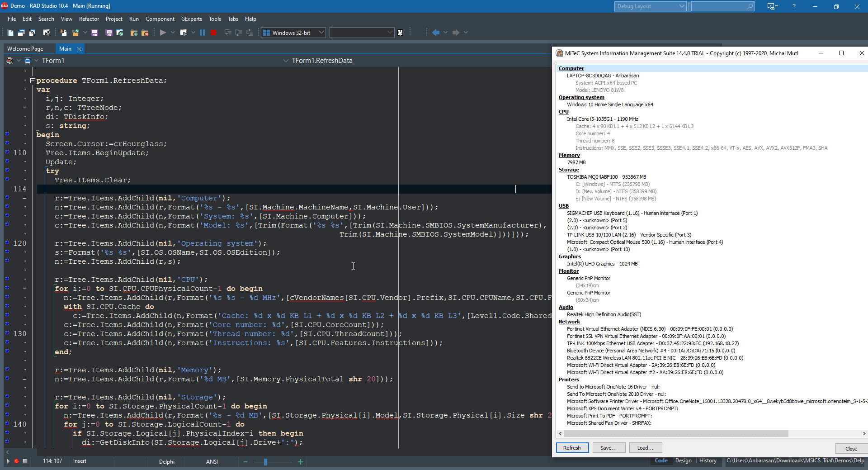Click the red macro record icon
This screenshot has width=868, height=470.
(16, 461)
